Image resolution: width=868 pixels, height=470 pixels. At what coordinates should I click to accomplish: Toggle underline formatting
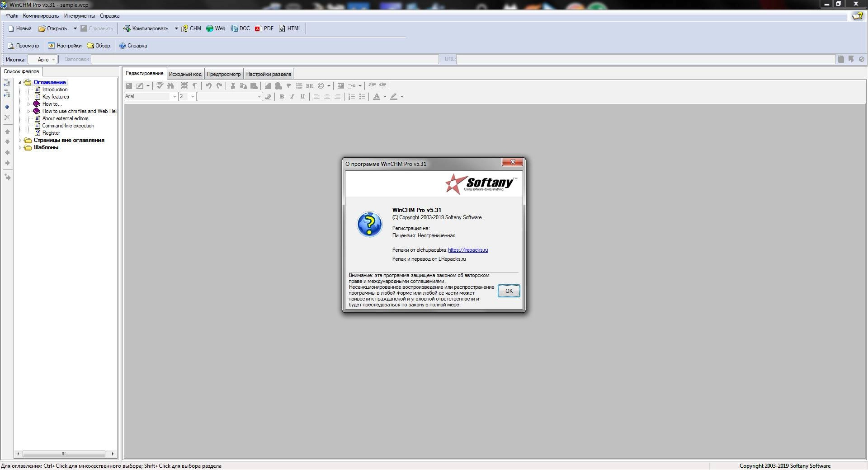[x=302, y=97]
